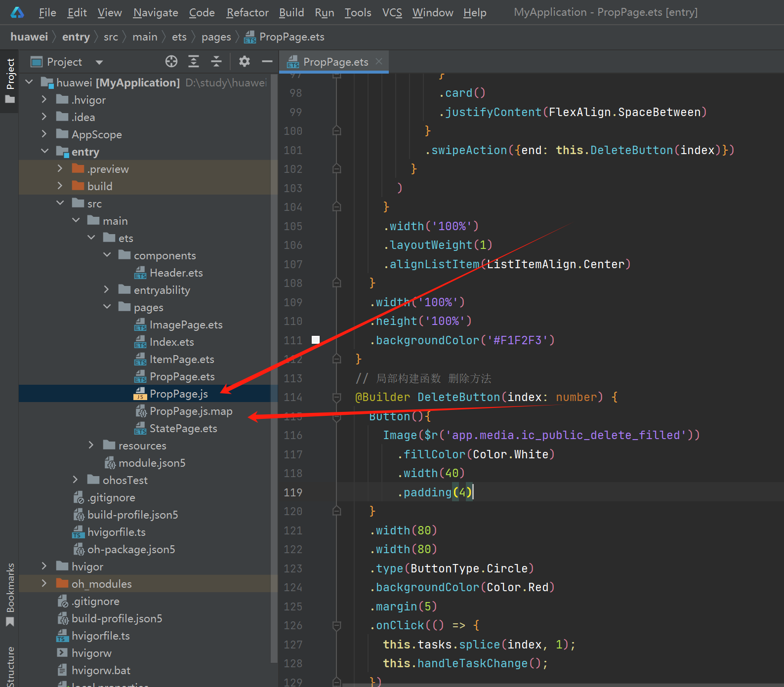Open the Refactor menu

point(248,12)
